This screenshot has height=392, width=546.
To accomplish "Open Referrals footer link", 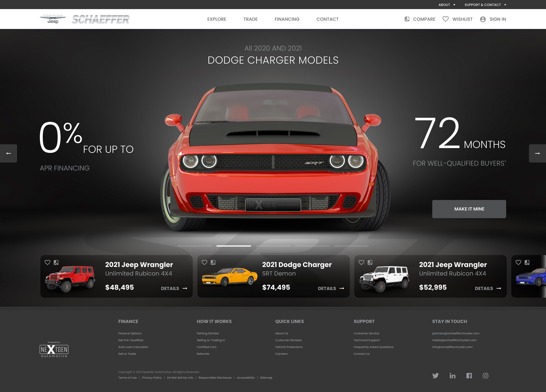I will click(203, 354).
